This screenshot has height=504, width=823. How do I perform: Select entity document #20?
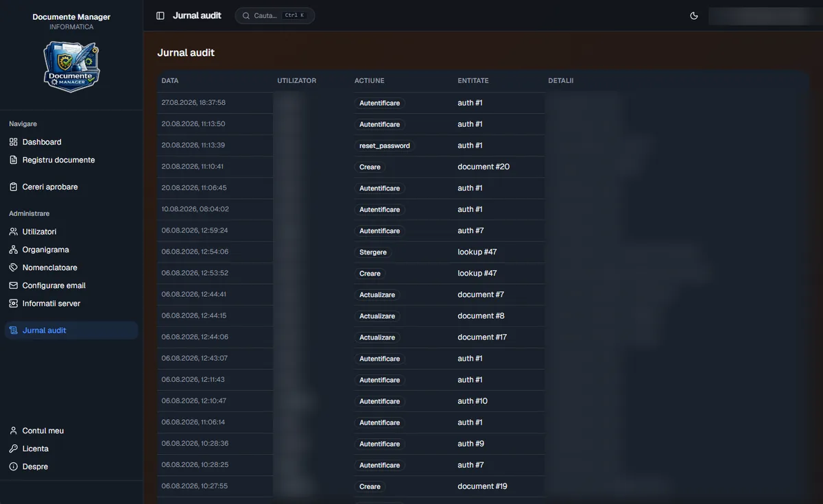484,167
